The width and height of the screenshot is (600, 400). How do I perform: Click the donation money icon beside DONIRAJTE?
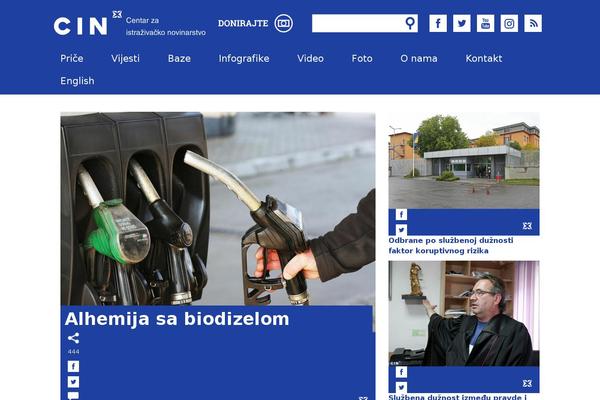tap(284, 23)
